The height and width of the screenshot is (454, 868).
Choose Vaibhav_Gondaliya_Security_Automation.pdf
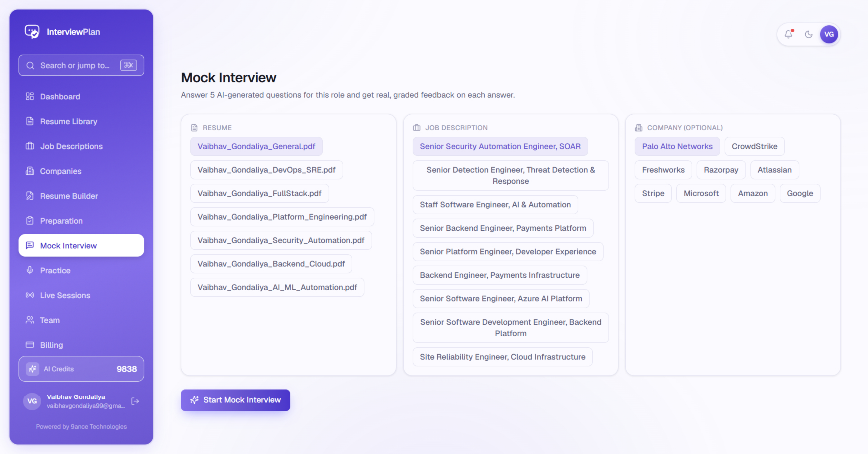click(281, 241)
